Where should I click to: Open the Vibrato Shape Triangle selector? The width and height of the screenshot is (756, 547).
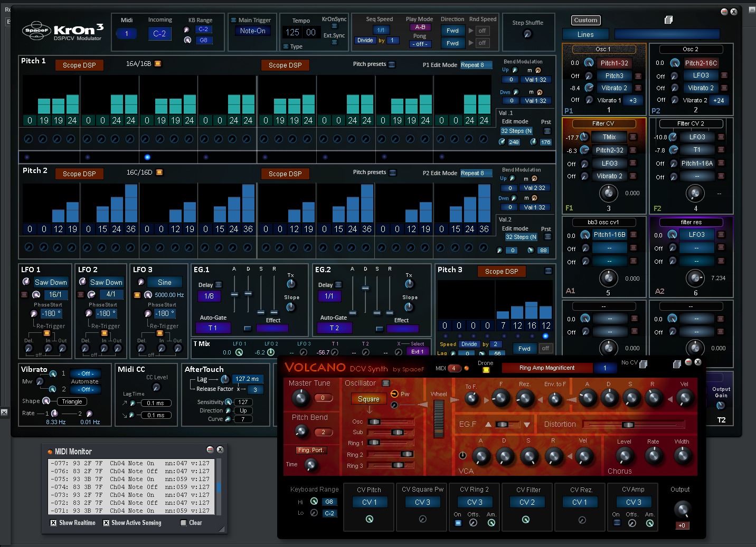point(72,401)
